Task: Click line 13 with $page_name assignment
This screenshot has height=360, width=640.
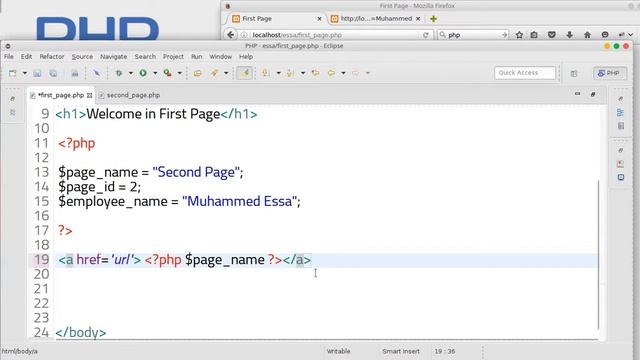Action: coord(151,172)
